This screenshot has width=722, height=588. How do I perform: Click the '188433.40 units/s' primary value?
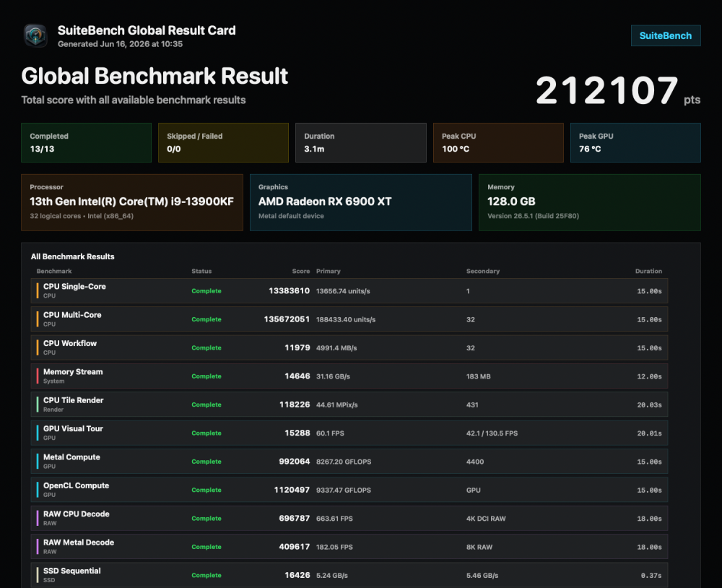click(346, 320)
